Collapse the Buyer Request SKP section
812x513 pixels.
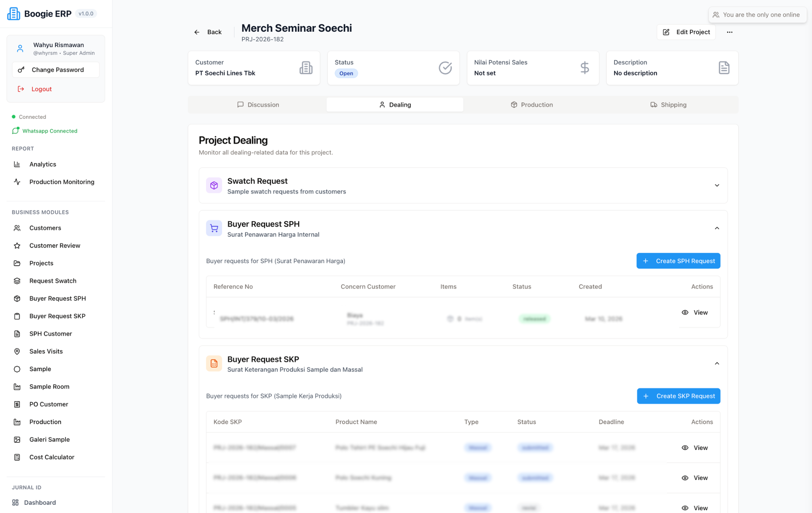tap(717, 364)
